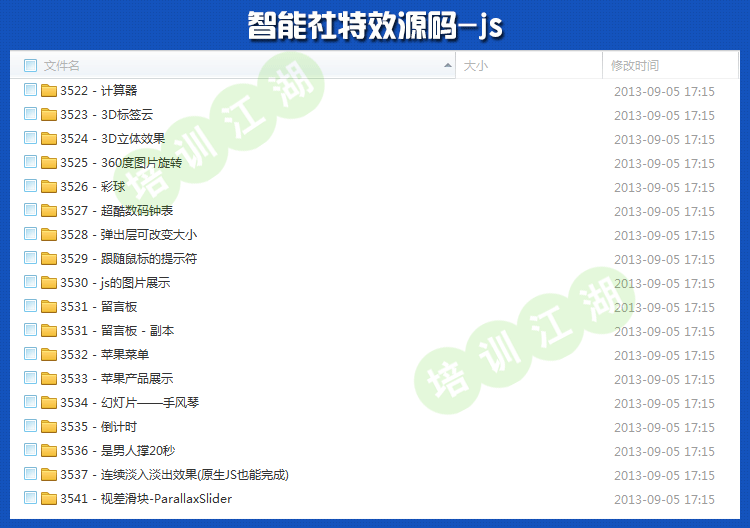
Task: Open folder name 3524 - 3D立体效果
Action: pyautogui.click(x=112, y=138)
